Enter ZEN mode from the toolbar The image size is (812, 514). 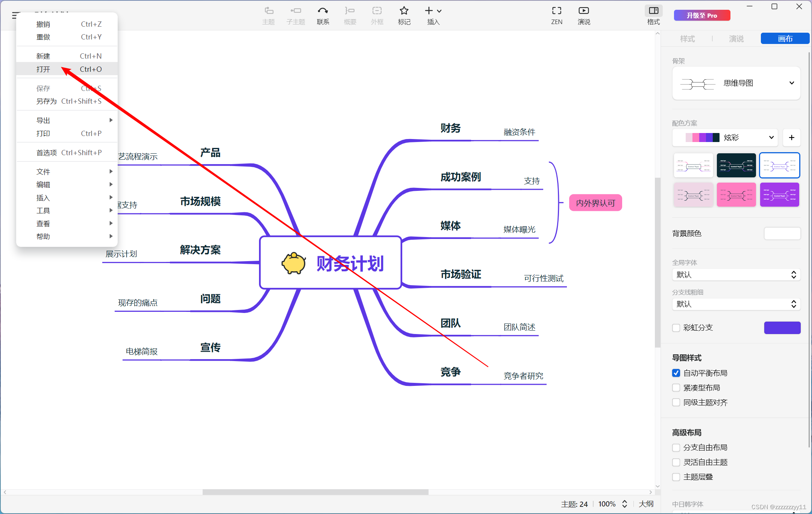[556, 11]
